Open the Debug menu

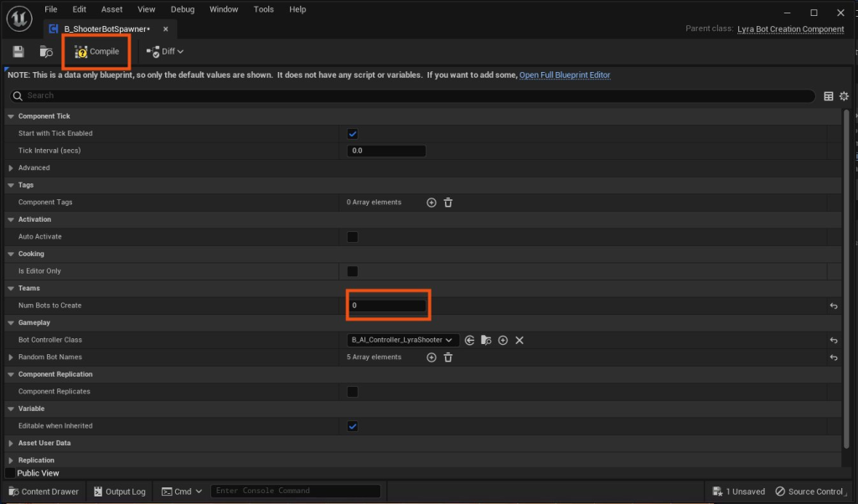[182, 9]
